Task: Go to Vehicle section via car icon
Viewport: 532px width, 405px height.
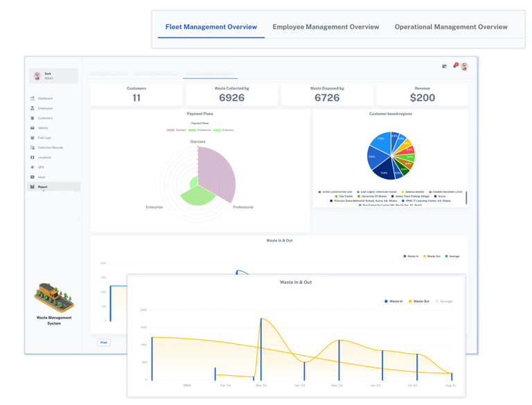Action: click(33, 128)
